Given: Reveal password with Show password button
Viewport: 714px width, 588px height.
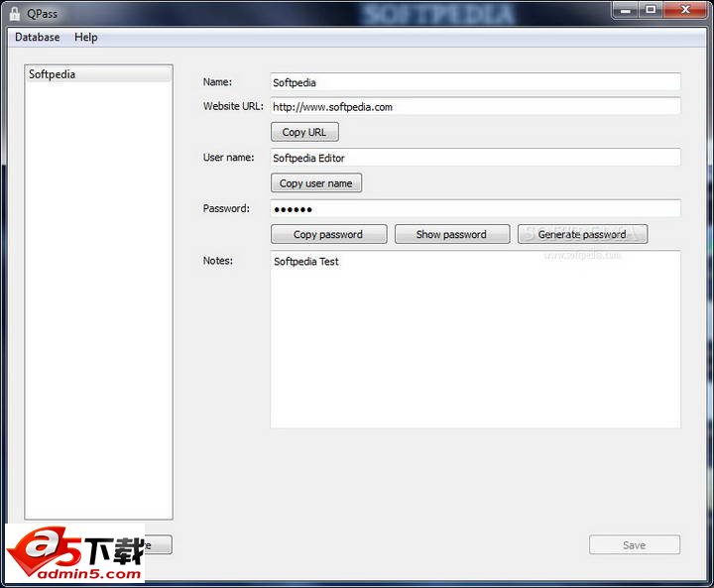Looking at the screenshot, I should pyautogui.click(x=452, y=234).
